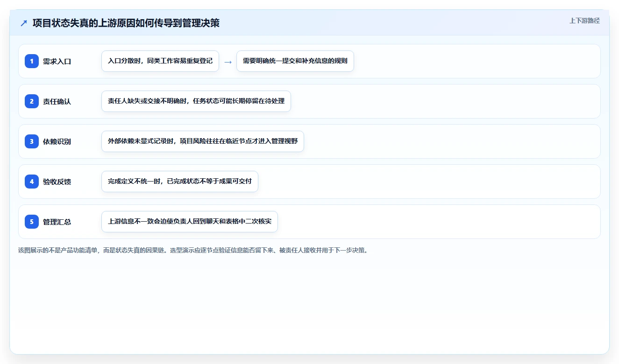Click the title 项目状态失真的上游原因如何传导到管理决策

126,23
